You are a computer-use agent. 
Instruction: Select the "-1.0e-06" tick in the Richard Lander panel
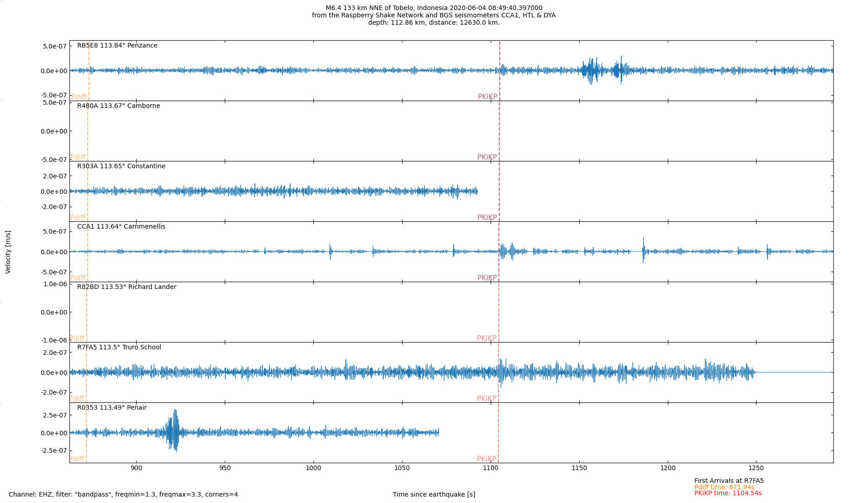tap(54, 340)
